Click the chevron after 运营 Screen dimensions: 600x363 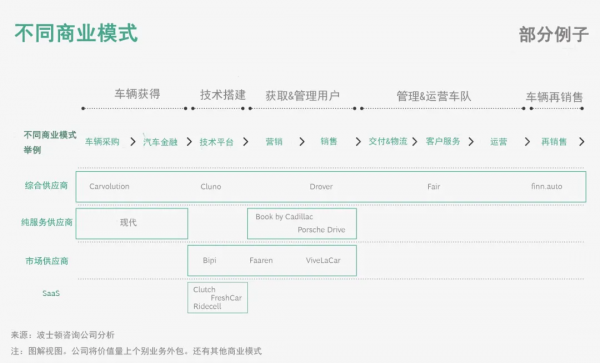pos(527,142)
